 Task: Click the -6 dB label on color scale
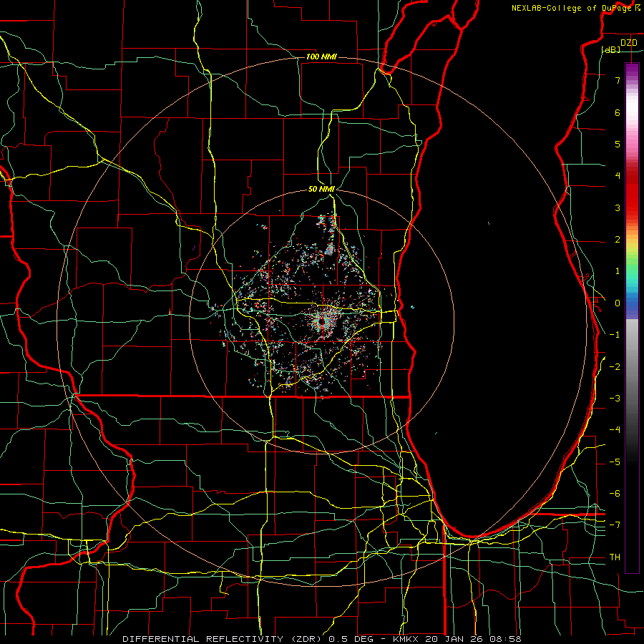pos(615,494)
